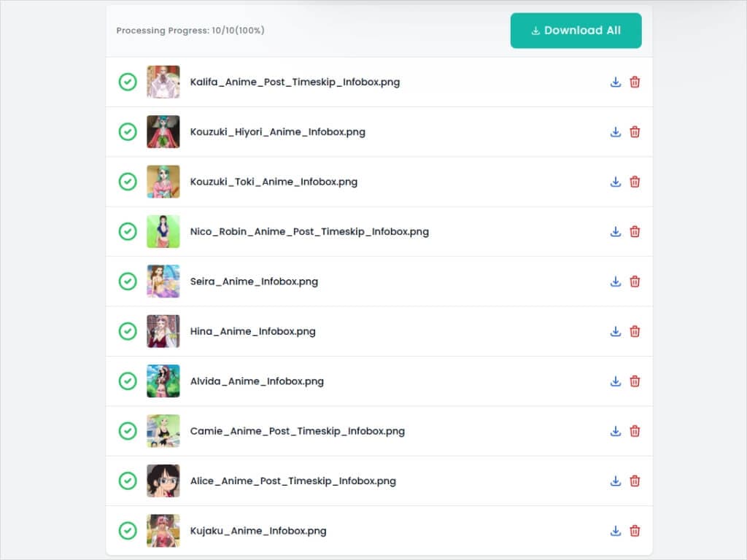Delete Kalifa_Anime_Post_Timeskip_Infobox.png

click(x=634, y=82)
